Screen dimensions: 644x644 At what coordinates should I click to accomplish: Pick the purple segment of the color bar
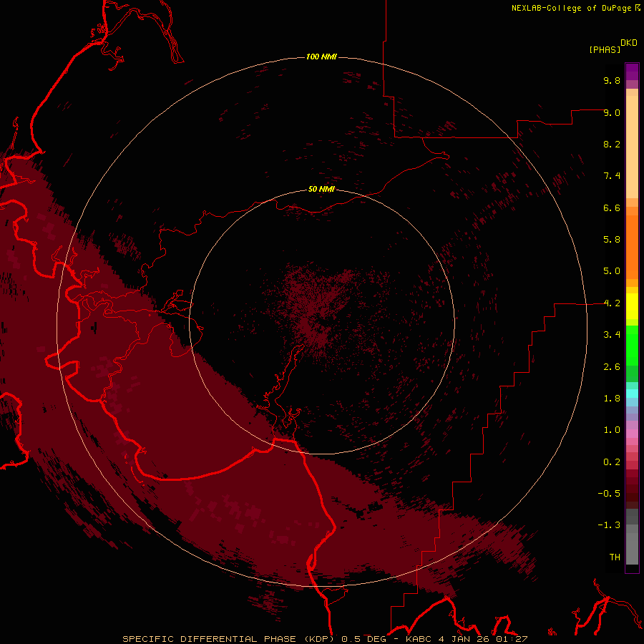[x=632, y=72]
